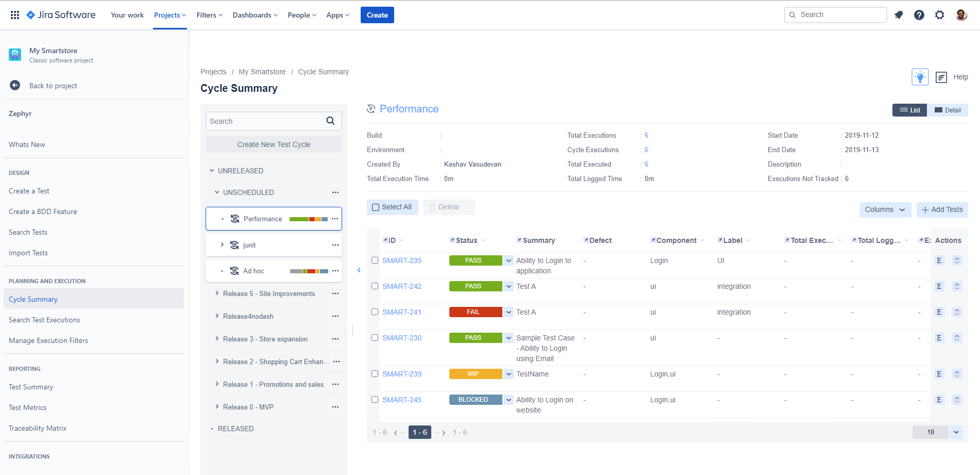The width and height of the screenshot is (980, 475).
Task: Expand the junit cycle folders
Action: (222, 244)
